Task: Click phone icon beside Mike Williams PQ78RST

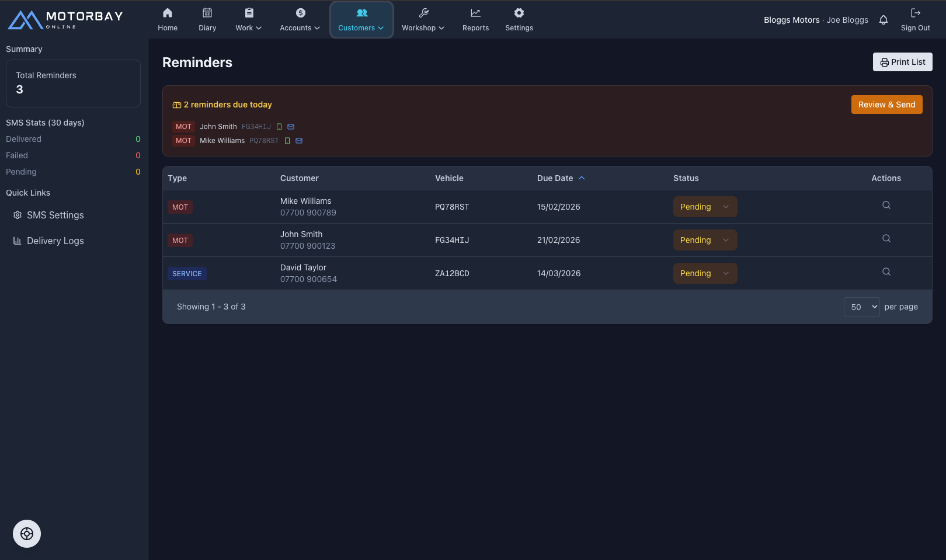Action: tap(287, 141)
